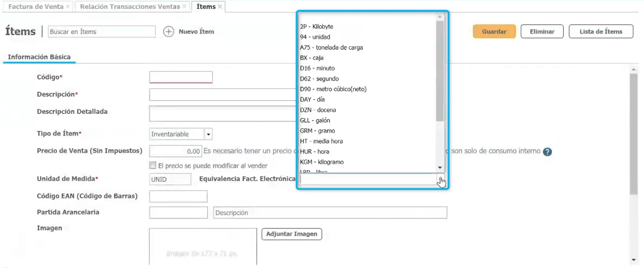Click the Nuevo Ítem plus icon
644x268 pixels.
click(x=169, y=32)
